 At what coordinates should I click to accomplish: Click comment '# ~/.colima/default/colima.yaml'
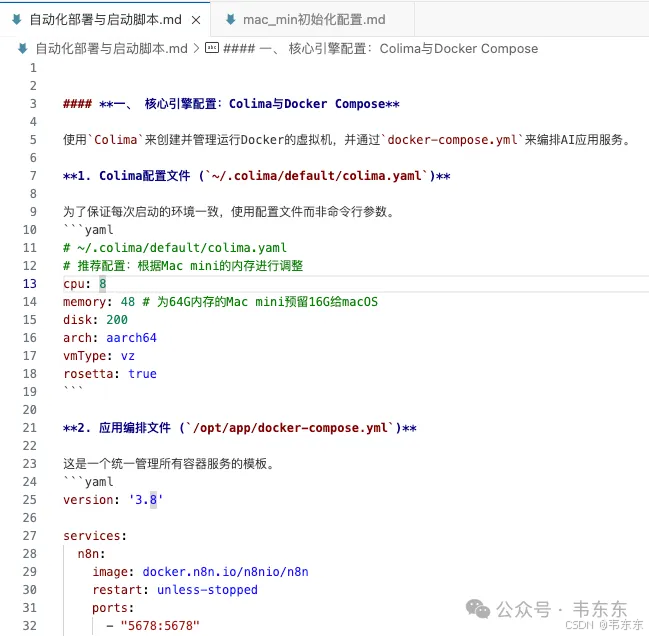(175, 248)
